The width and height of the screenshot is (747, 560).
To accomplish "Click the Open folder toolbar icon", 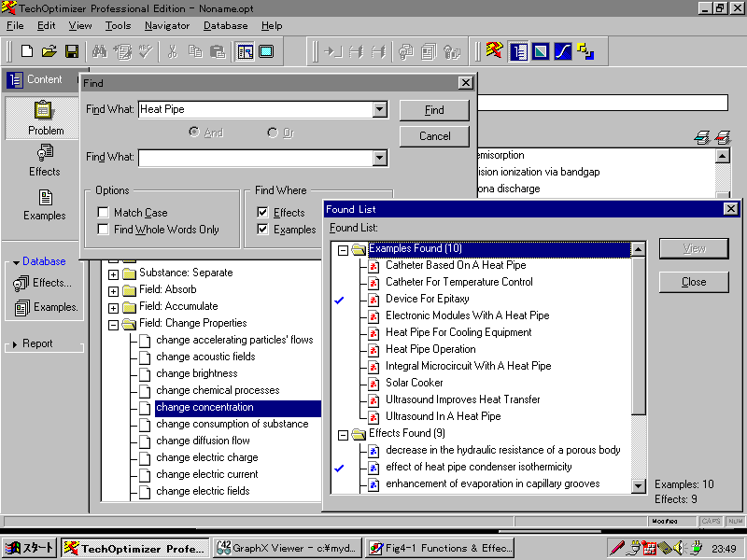I will 49,51.
